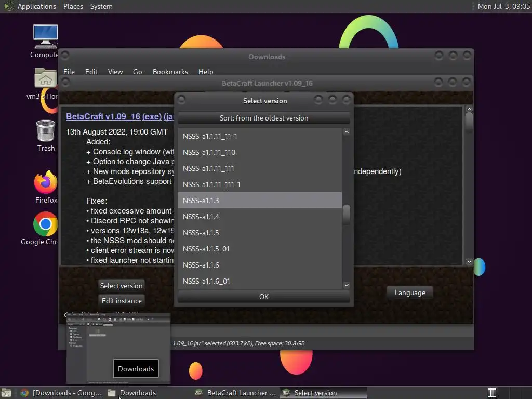Click Select version button in BetaCraft Launcher

[x=121, y=286]
